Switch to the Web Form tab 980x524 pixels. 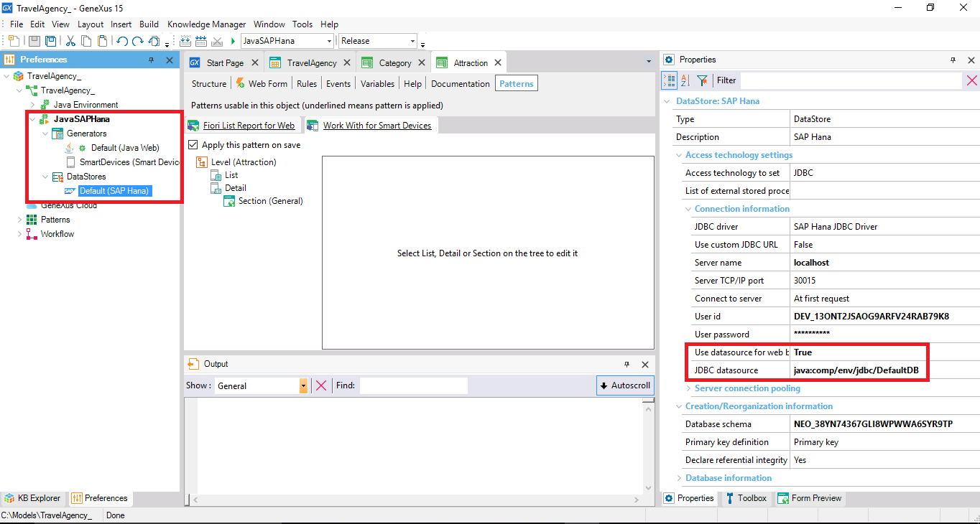[261, 84]
